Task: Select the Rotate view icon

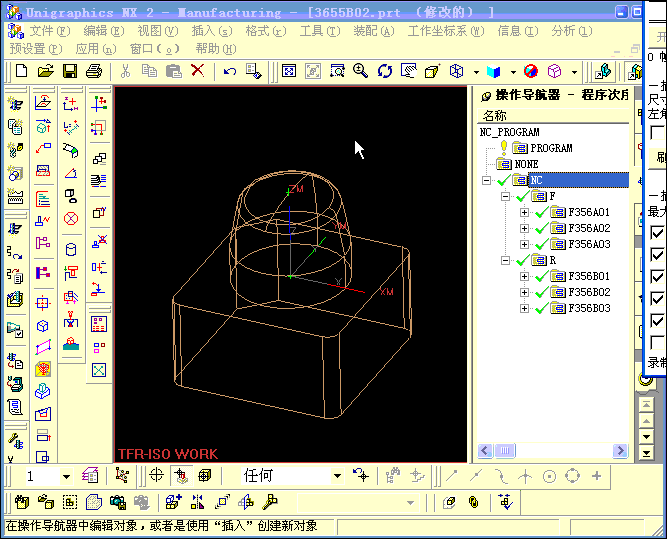Action: click(x=385, y=71)
